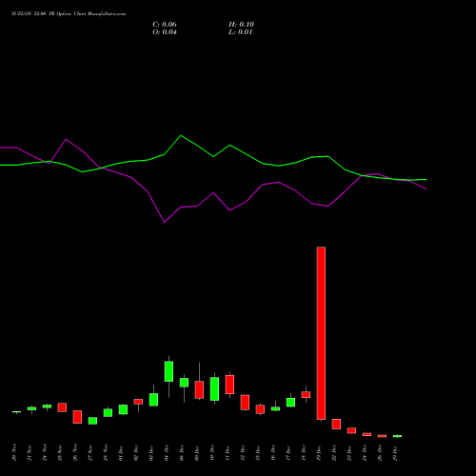Click the 01 Dec date label

pyautogui.click(x=121, y=452)
